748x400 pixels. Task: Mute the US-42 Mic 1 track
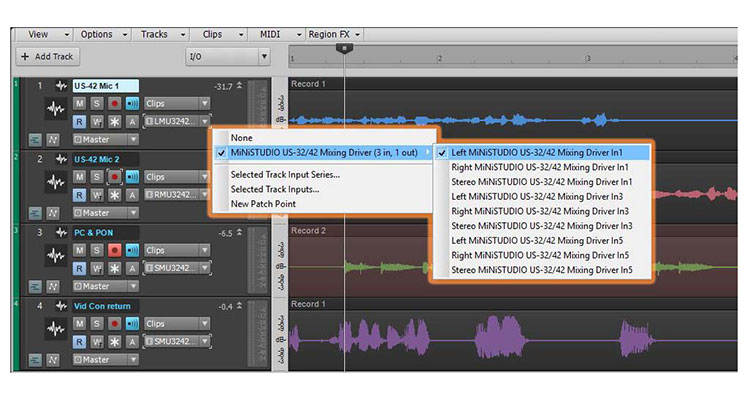pyautogui.click(x=79, y=103)
